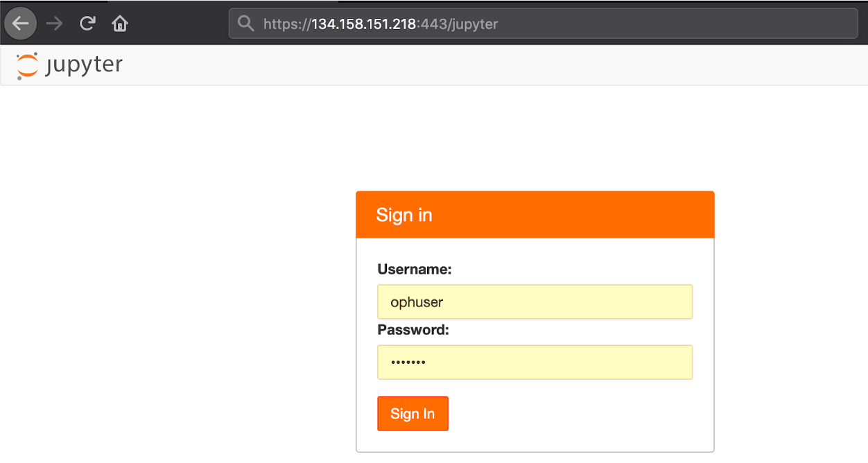The image size is (868, 463).
Task: Click the search magnifier in the address bar
Action: coord(246,24)
